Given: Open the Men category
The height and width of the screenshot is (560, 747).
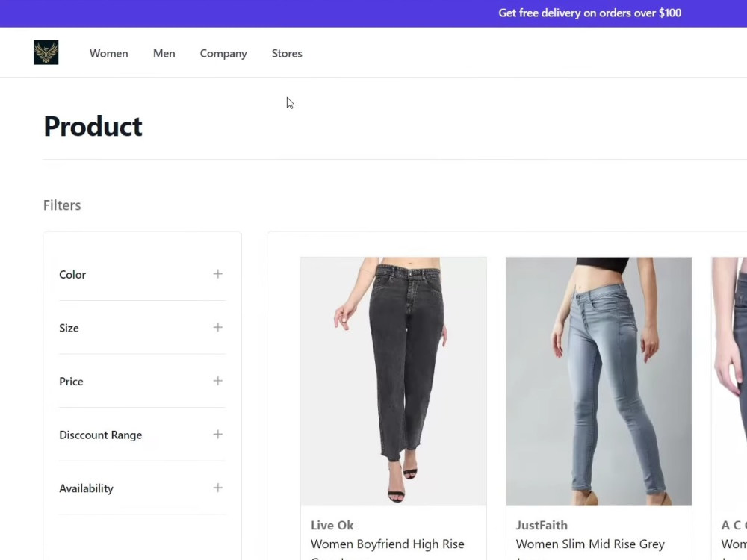Looking at the screenshot, I should (164, 53).
